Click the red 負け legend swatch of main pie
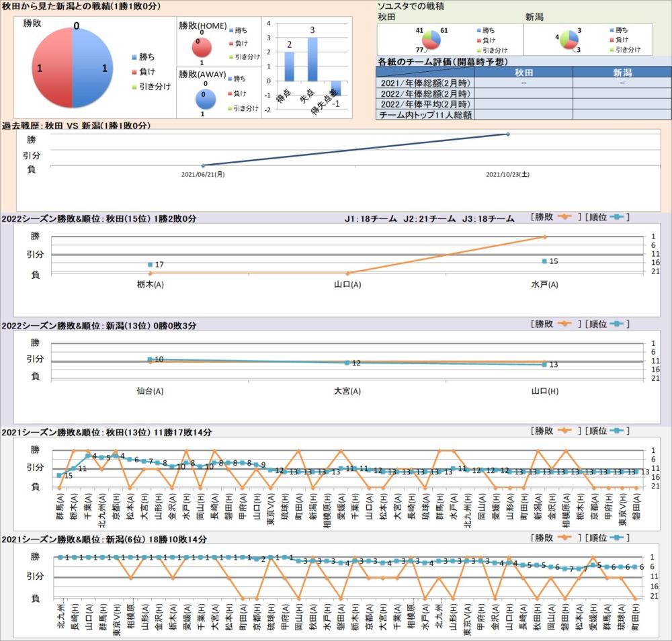672x641 pixels. click(134, 72)
